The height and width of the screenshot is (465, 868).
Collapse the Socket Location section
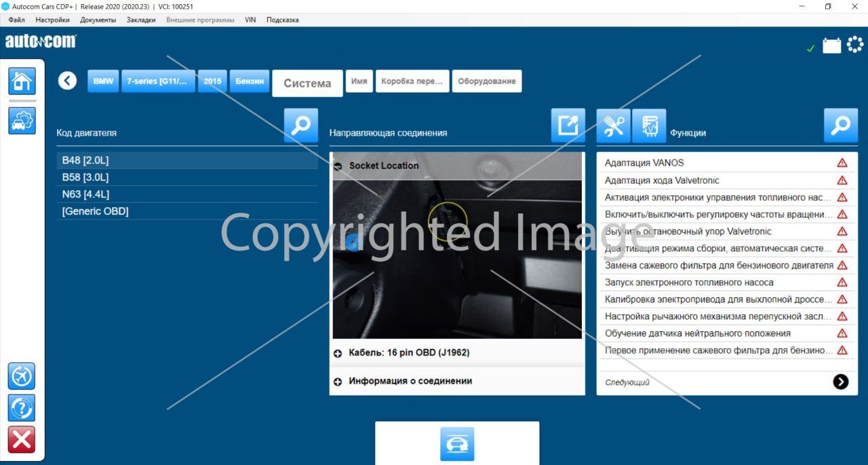pyautogui.click(x=338, y=166)
